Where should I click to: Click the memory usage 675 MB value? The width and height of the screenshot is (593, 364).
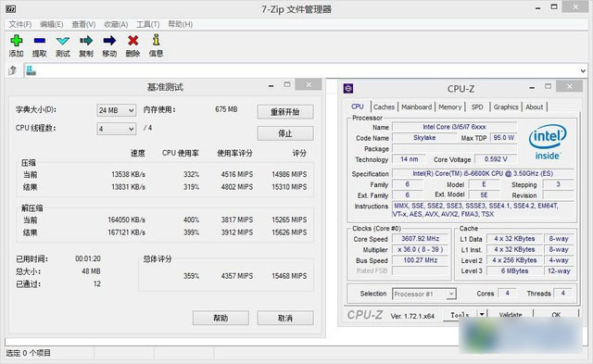(x=226, y=109)
